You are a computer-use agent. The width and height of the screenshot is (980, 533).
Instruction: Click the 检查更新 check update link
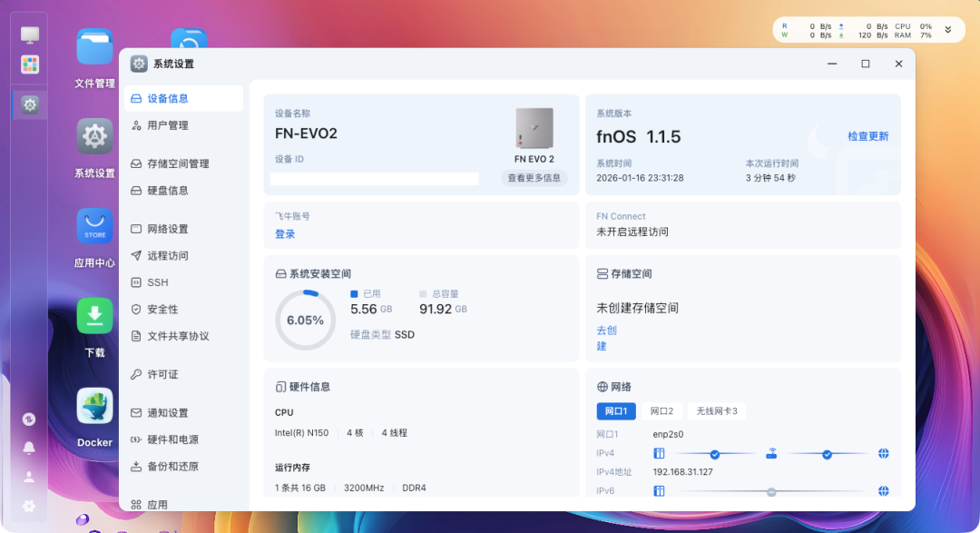click(868, 134)
